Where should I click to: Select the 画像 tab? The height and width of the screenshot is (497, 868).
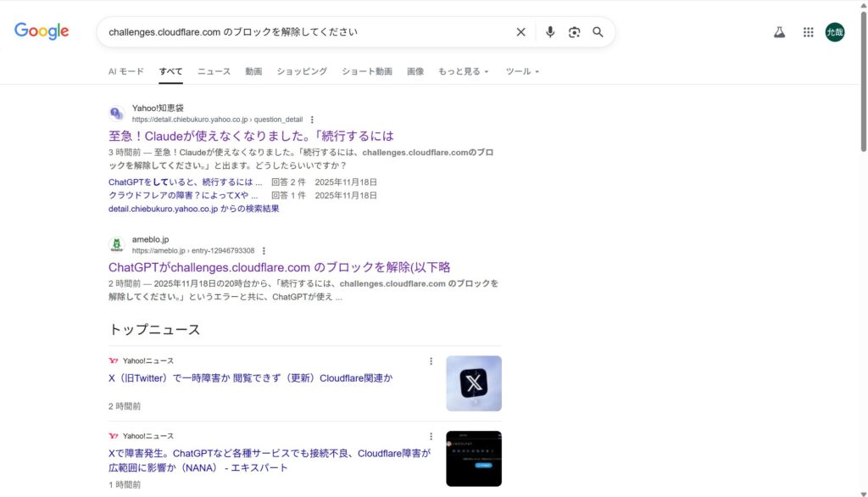(415, 71)
